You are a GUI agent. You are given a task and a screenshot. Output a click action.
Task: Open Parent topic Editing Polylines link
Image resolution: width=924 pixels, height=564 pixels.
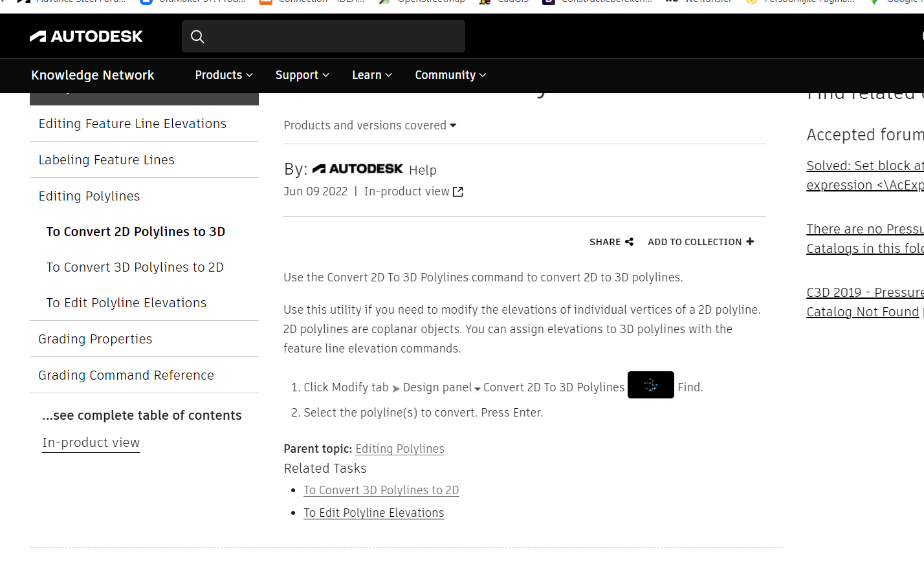[x=400, y=449]
